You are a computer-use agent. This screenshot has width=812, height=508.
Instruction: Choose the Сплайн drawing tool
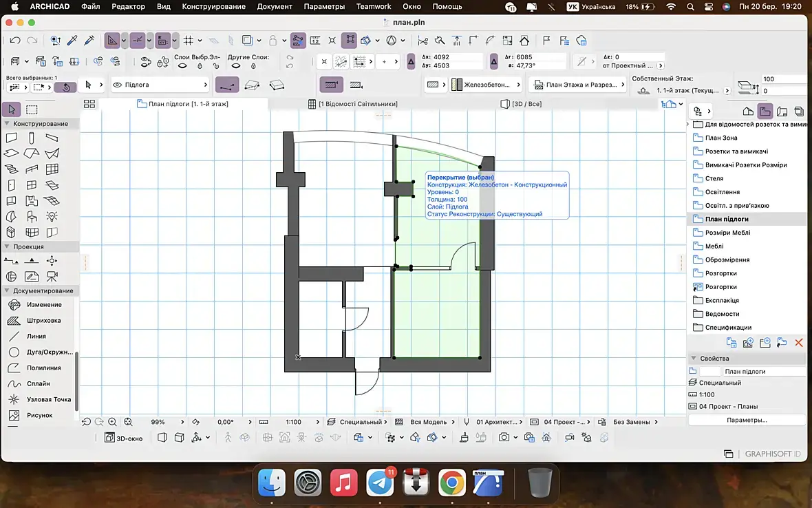click(38, 383)
